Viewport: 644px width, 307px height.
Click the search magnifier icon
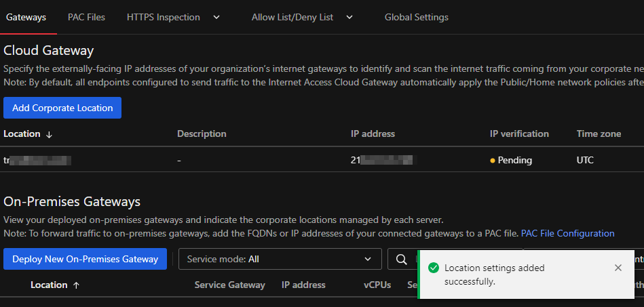(x=402, y=259)
